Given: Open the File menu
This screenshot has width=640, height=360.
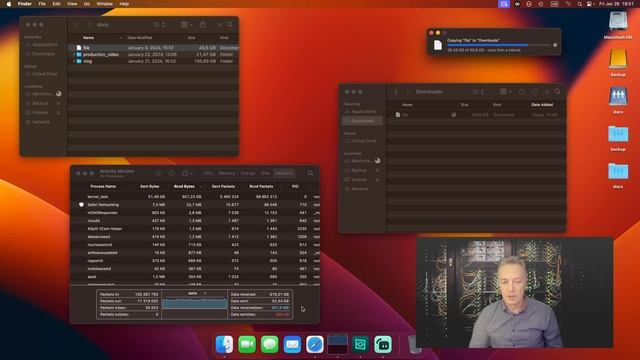Looking at the screenshot, I should point(42,4).
